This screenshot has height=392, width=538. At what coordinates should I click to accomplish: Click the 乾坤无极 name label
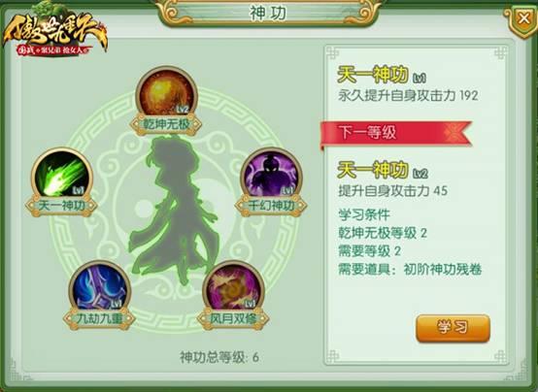166,124
